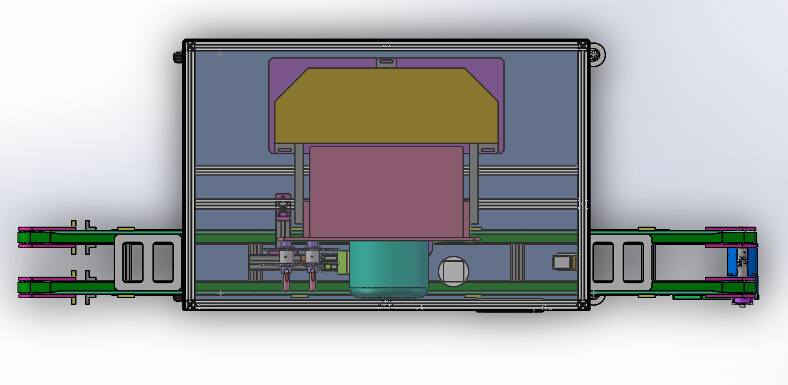Select the gray two-window bracket on the left conveyor
Image resolution: width=788 pixels, height=385 pixels.
pos(148,262)
